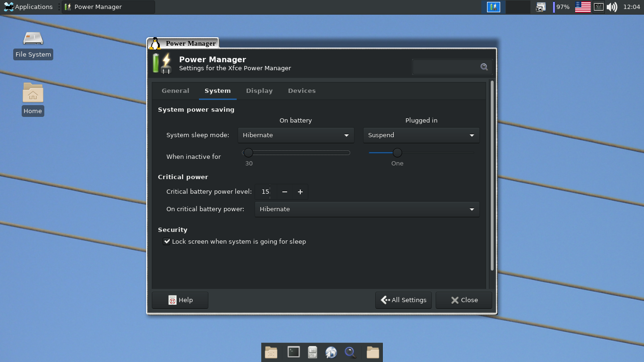Image resolution: width=644 pixels, height=362 pixels.
Task: Open plain folder icon in dock
Action: (x=373, y=352)
